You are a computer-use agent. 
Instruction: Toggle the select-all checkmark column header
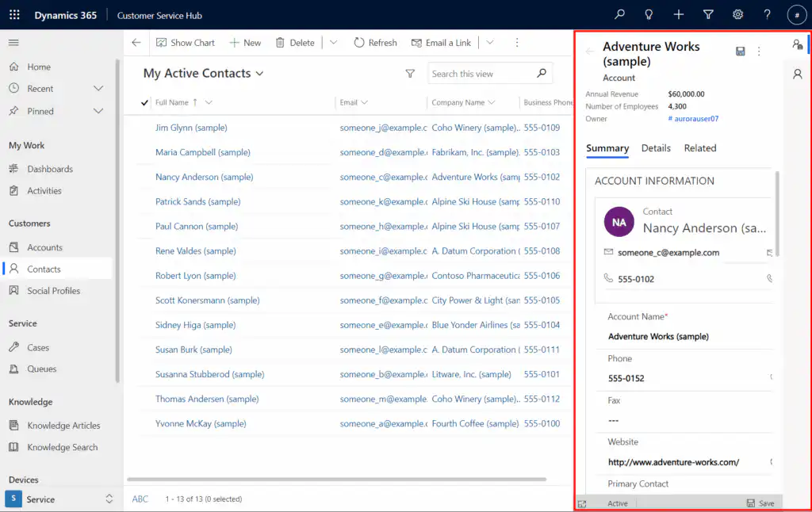[144, 102]
